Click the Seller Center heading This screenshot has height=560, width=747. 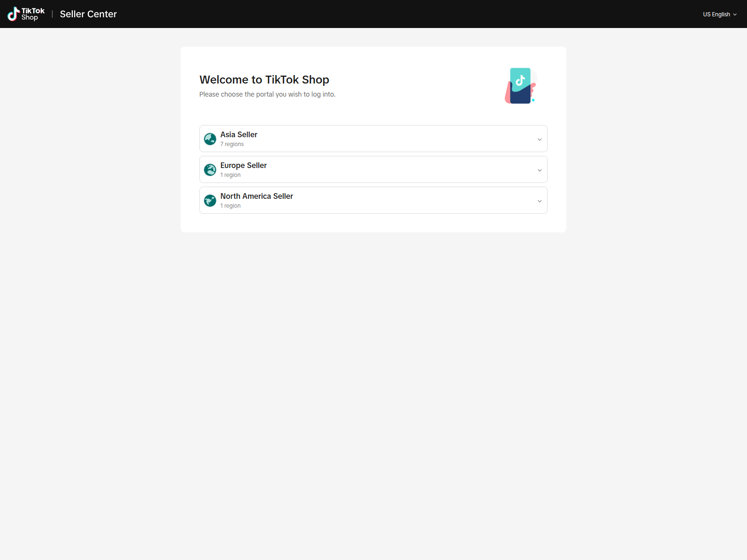click(x=88, y=14)
